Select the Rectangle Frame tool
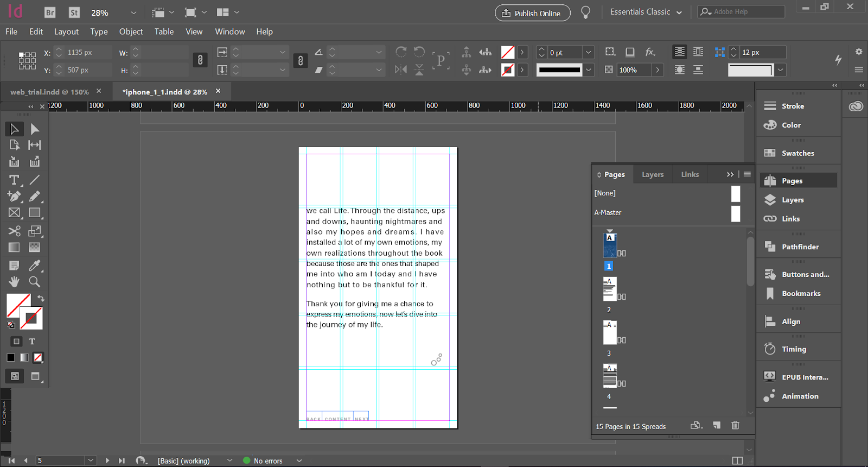This screenshot has width=868, height=467. (x=14, y=213)
